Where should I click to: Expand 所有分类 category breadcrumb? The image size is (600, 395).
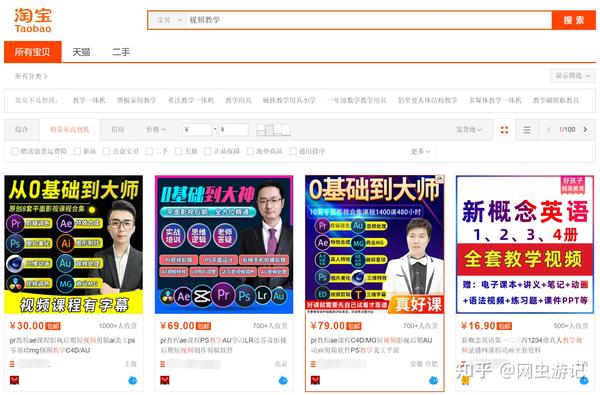coord(31,76)
